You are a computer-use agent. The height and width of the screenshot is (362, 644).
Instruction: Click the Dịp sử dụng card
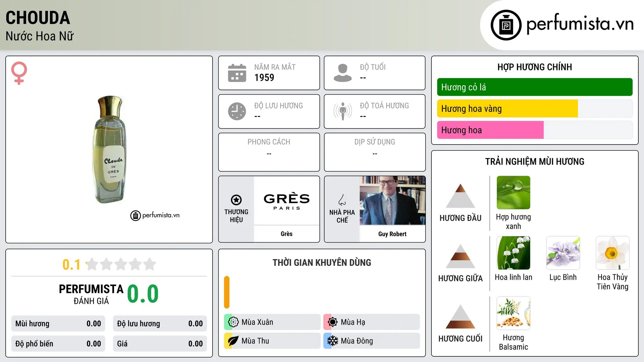[x=375, y=152]
